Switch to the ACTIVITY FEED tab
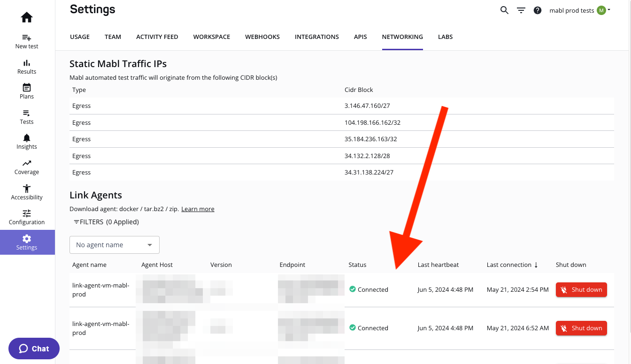This screenshot has width=631, height=364. (157, 37)
